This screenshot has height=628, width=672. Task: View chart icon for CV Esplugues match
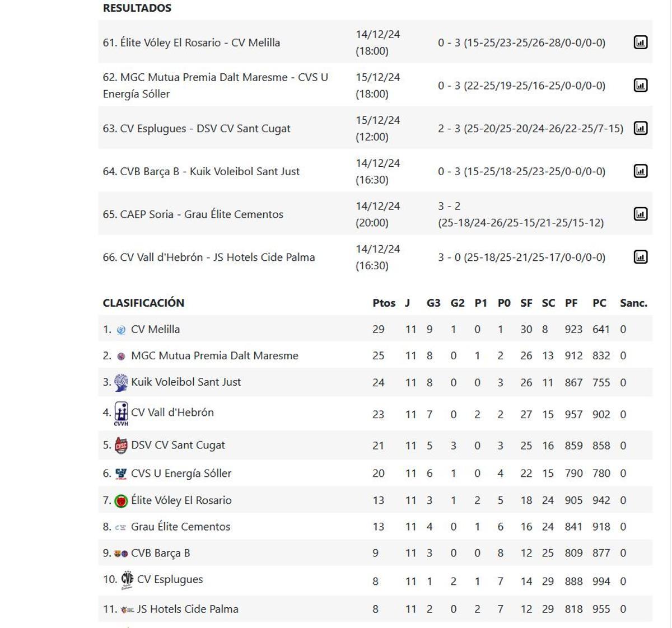640,128
